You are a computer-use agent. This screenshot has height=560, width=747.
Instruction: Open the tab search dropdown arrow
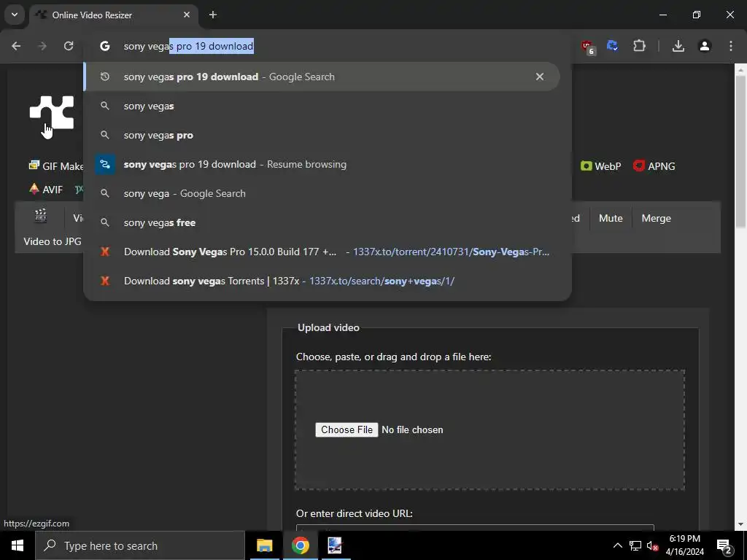(x=15, y=15)
